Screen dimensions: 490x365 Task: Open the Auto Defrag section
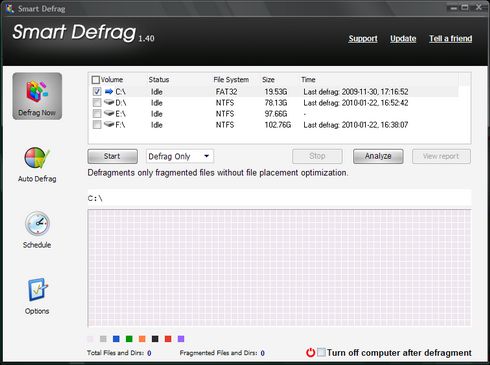point(37,165)
